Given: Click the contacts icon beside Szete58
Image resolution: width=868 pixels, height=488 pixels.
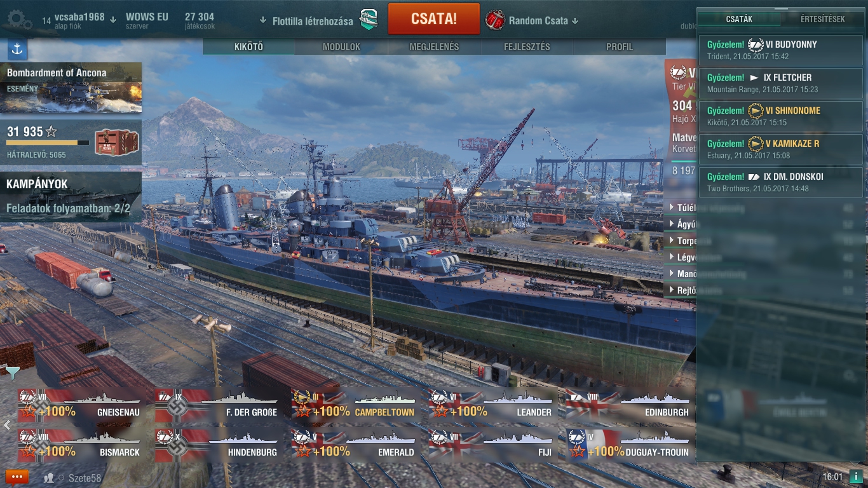Looking at the screenshot, I should coord(49,477).
